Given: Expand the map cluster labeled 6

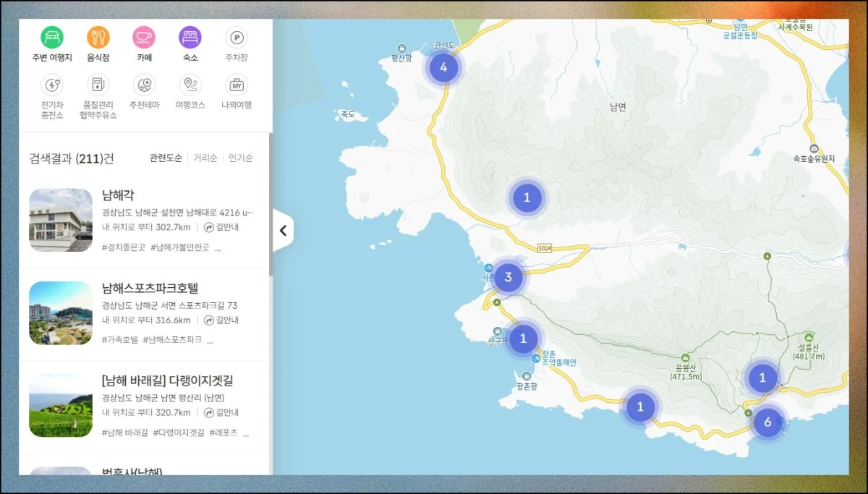Looking at the screenshot, I should (x=767, y=422).
